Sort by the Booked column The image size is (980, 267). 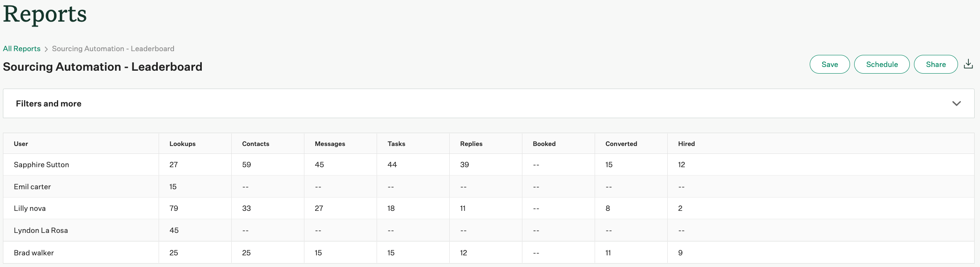(x=544, y=144)
